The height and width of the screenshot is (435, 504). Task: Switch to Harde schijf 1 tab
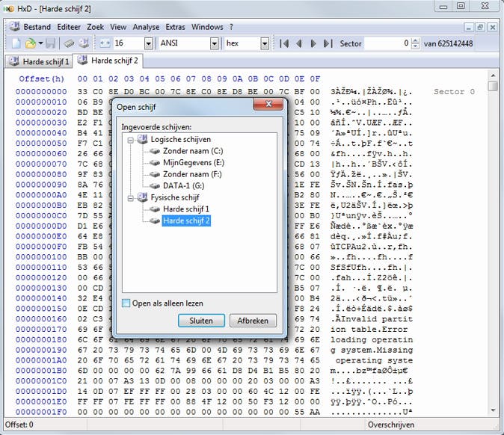point(39,61)
